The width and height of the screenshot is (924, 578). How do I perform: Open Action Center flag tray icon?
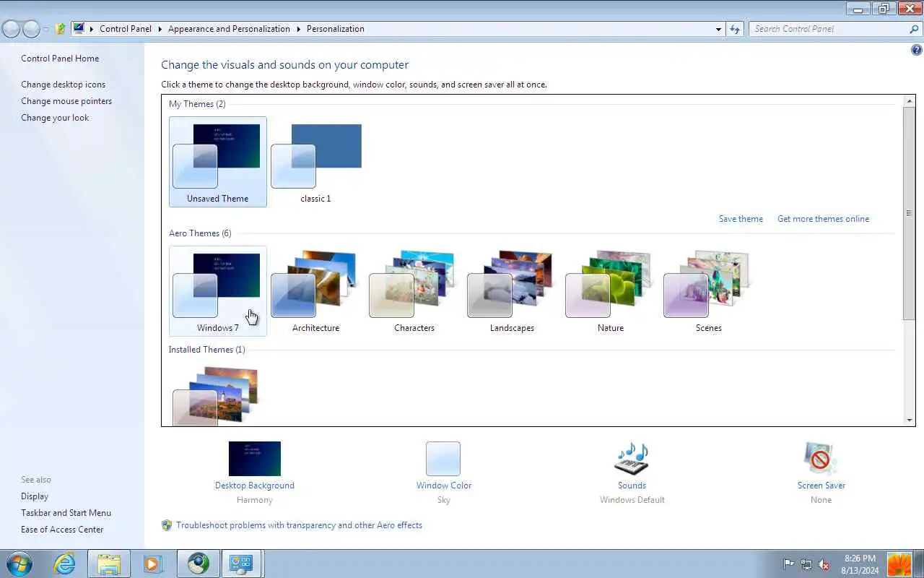[789, 564]
